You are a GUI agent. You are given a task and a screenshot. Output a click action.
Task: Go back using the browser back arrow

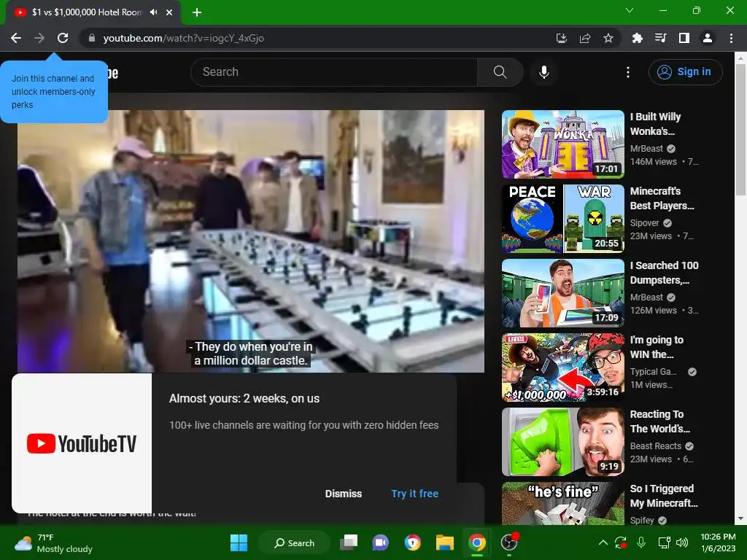[16, 38]
